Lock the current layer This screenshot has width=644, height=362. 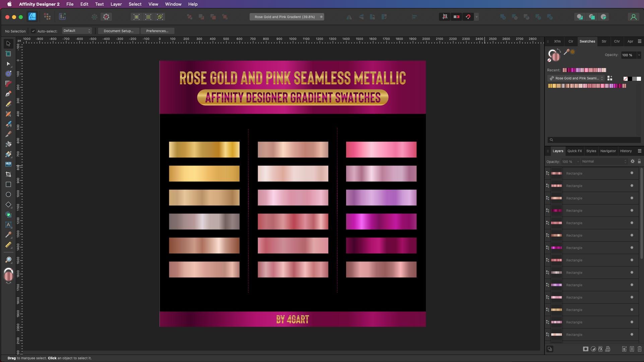640,161
